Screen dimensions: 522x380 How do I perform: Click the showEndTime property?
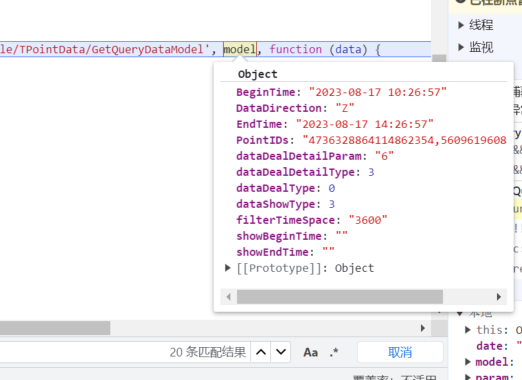272,252
